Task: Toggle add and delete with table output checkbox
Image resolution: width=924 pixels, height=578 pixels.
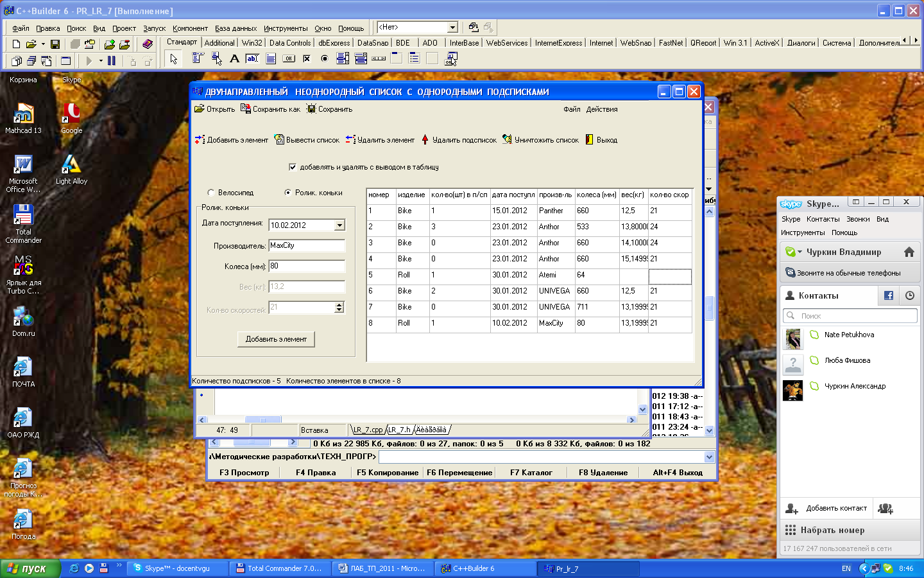Action: tap(293, 167)
